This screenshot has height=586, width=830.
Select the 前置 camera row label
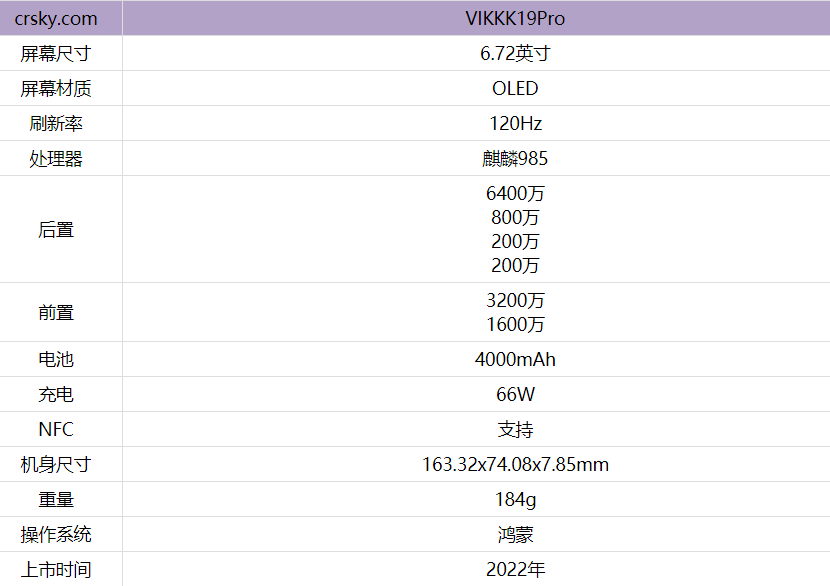pyautogui.click(x=56, y=313)
